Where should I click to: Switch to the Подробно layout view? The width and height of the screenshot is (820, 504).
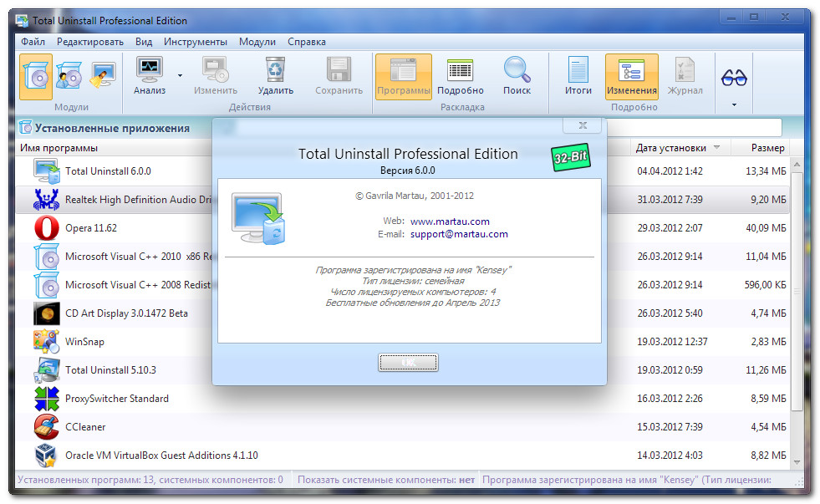tap(461, 76)
